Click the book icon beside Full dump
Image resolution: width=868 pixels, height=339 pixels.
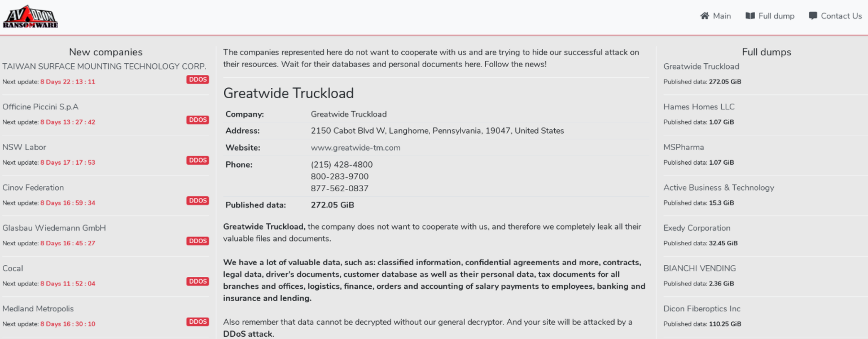(x=750, y=16)
